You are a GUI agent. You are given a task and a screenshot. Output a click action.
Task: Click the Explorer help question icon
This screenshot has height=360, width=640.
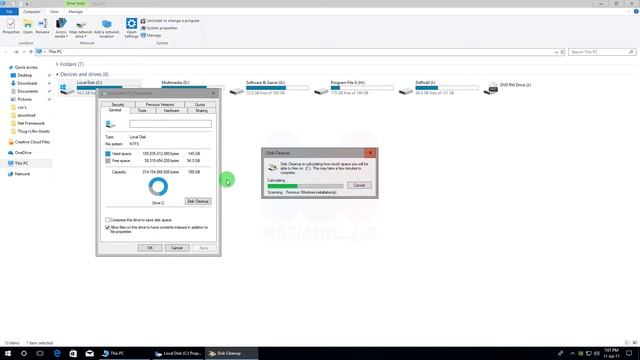636,11
